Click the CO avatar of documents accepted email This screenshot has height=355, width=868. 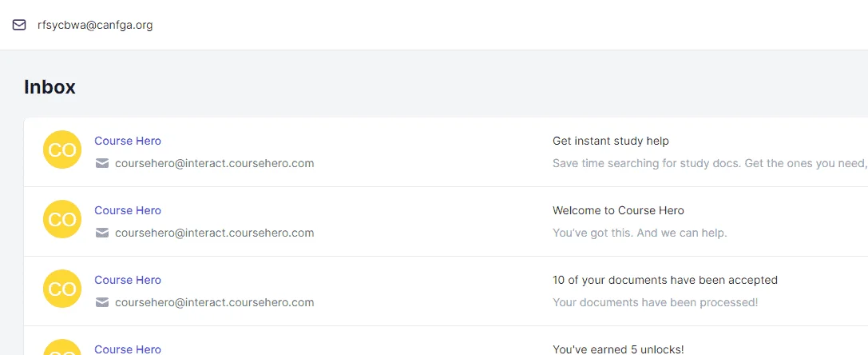pyautogui.click(x=62, y=289)
